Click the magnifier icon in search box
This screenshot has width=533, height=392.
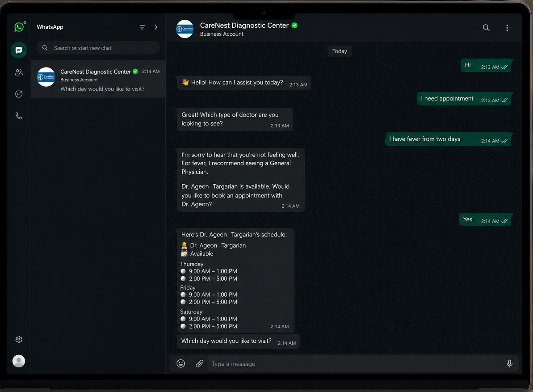tap(45, 48)
